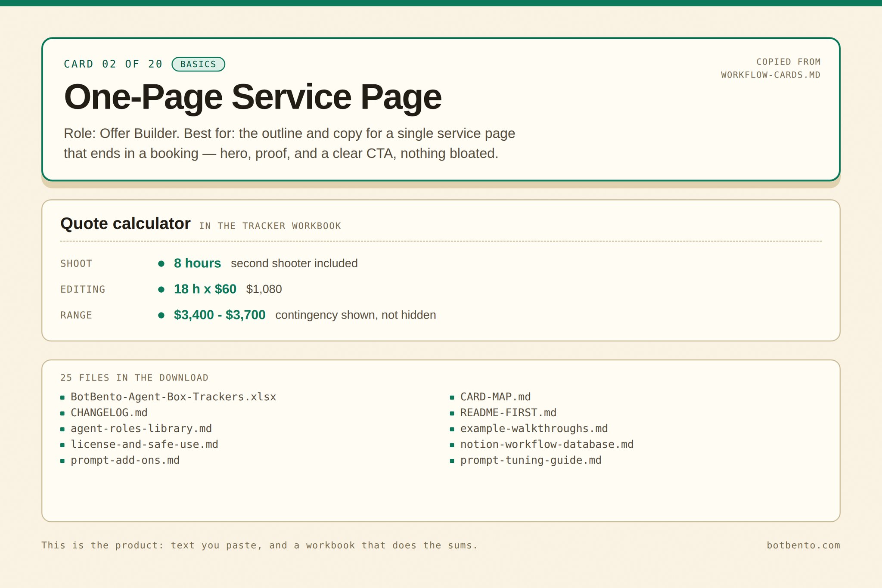The height and width of the screenshot is (588, 882).
Task: Click the '$1,080' editing total
Action: pos(264,289)
